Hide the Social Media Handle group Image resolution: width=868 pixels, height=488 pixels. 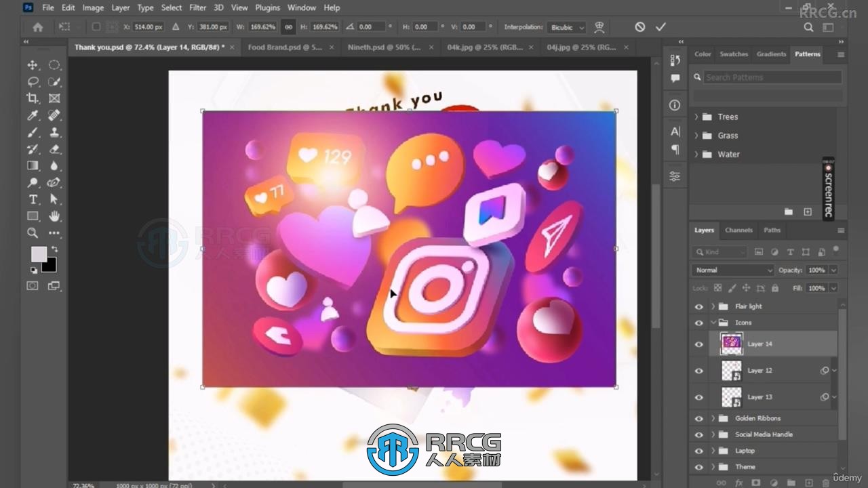[699, 434]
